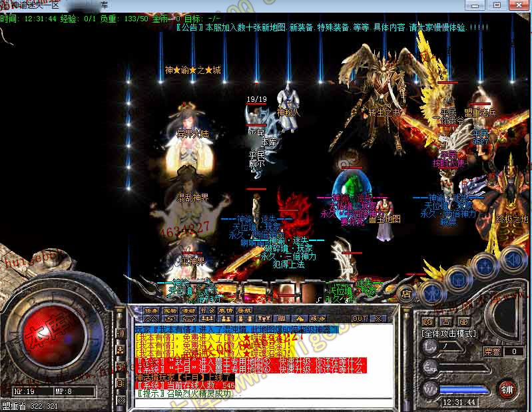
Task: Click the MP:8 readout
Action: pyautogui.click(x=63, y=391)
